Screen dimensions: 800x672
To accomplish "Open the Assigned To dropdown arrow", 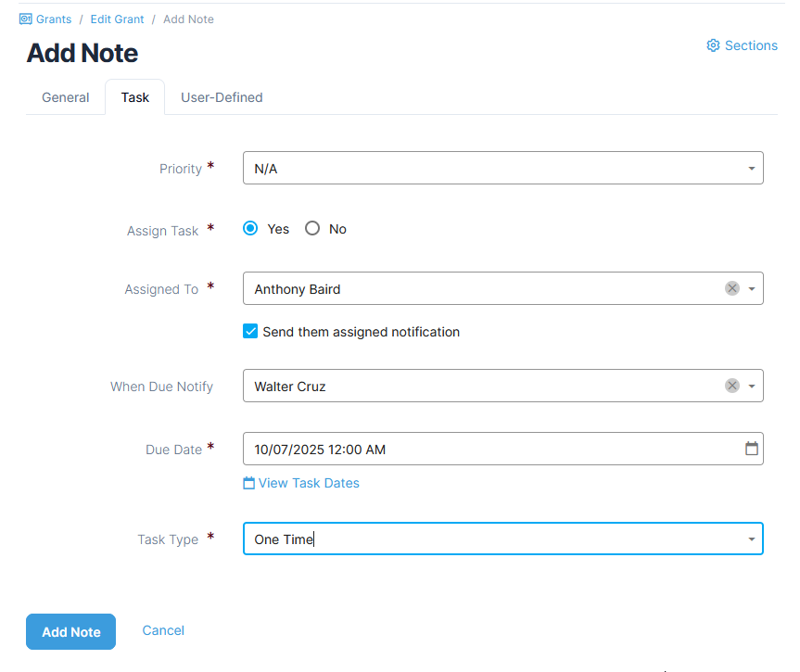I will pyautogui.click(x=752, y=289).
